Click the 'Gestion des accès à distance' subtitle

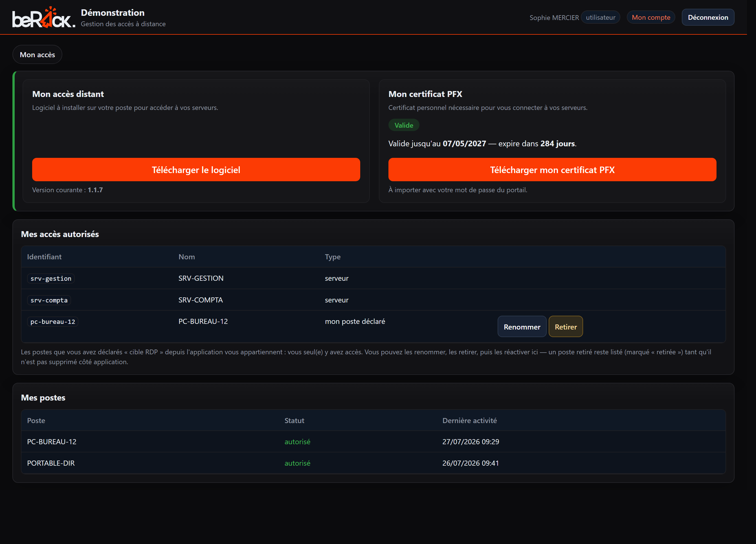click(123, 24)
